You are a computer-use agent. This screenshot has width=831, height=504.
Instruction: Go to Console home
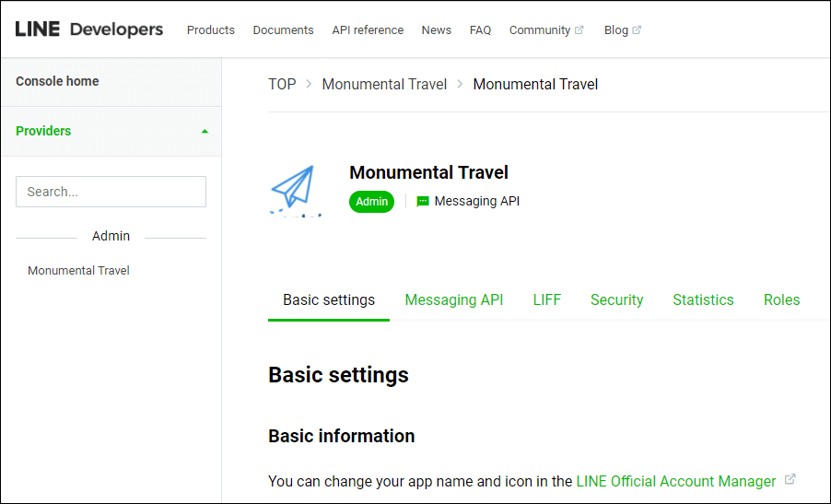point(57,81)
